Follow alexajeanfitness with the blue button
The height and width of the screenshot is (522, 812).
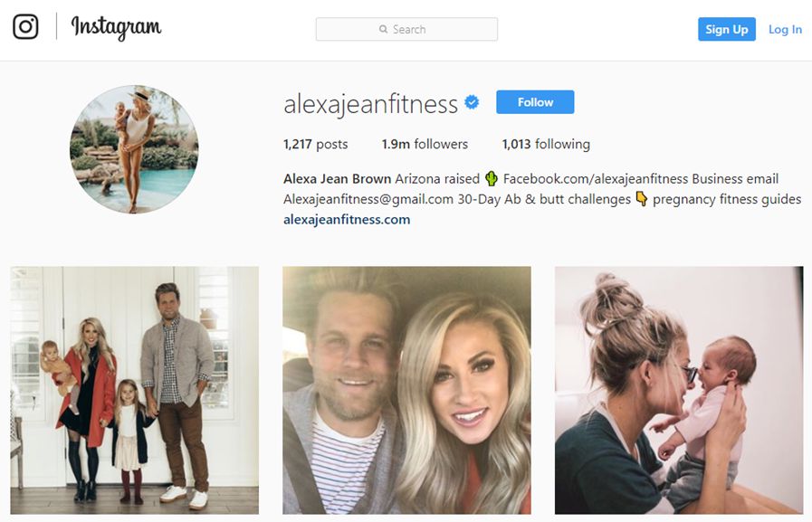coord(535,102)
